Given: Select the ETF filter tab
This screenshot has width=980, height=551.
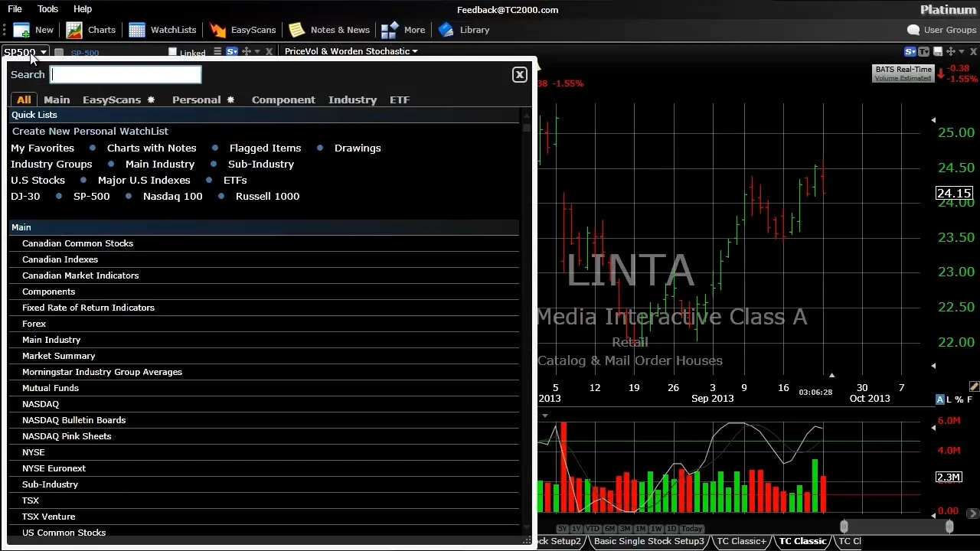Looking at the screenshot, I should click(400, 99).
